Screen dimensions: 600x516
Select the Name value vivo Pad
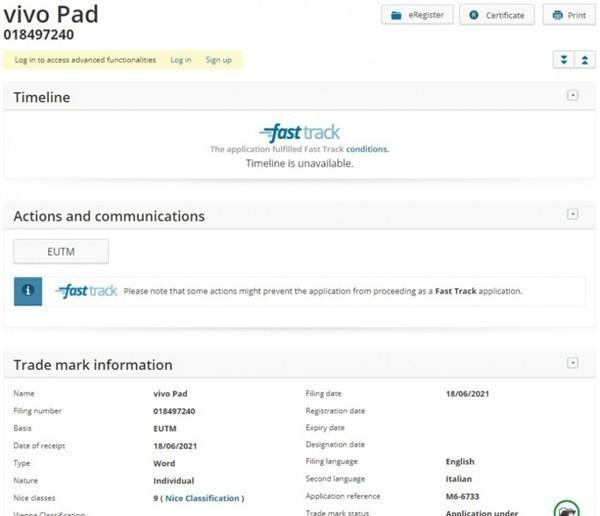(x=170, y=394)
